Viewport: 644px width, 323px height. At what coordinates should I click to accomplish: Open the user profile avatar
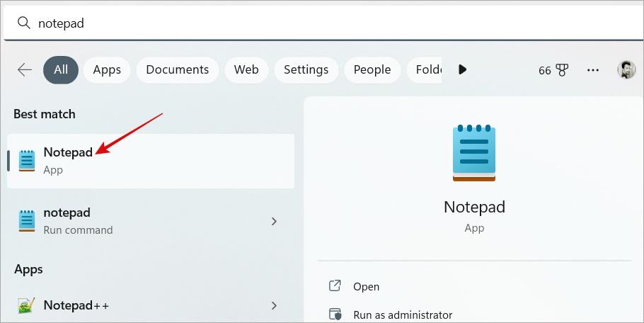(x=626, y=70)
